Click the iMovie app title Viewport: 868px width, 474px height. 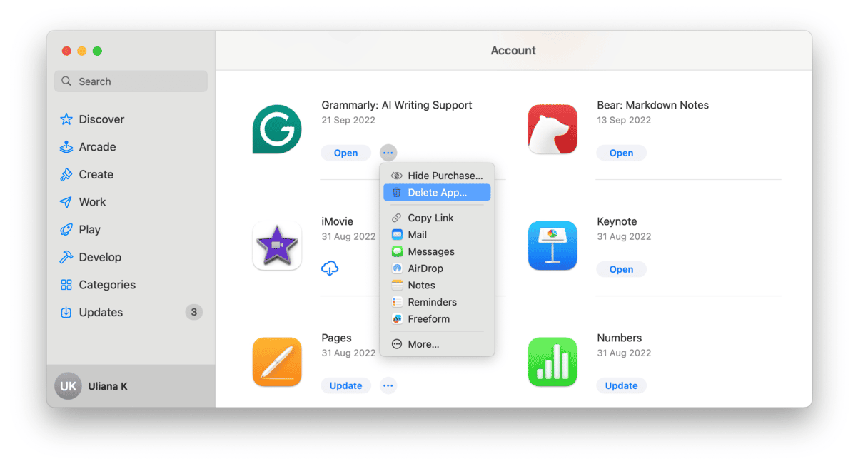tap(338, 221)
